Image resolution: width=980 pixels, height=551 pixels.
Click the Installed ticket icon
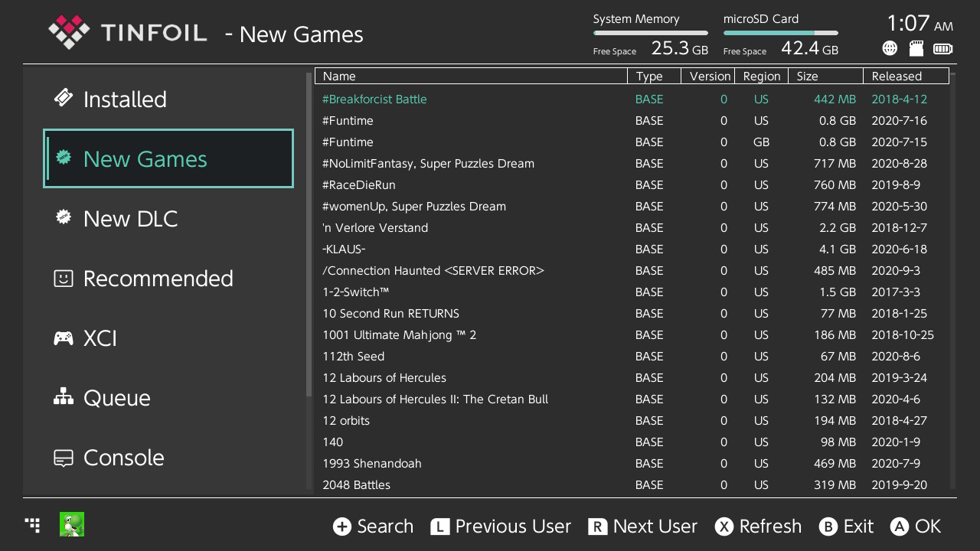(x=64, y=98)
